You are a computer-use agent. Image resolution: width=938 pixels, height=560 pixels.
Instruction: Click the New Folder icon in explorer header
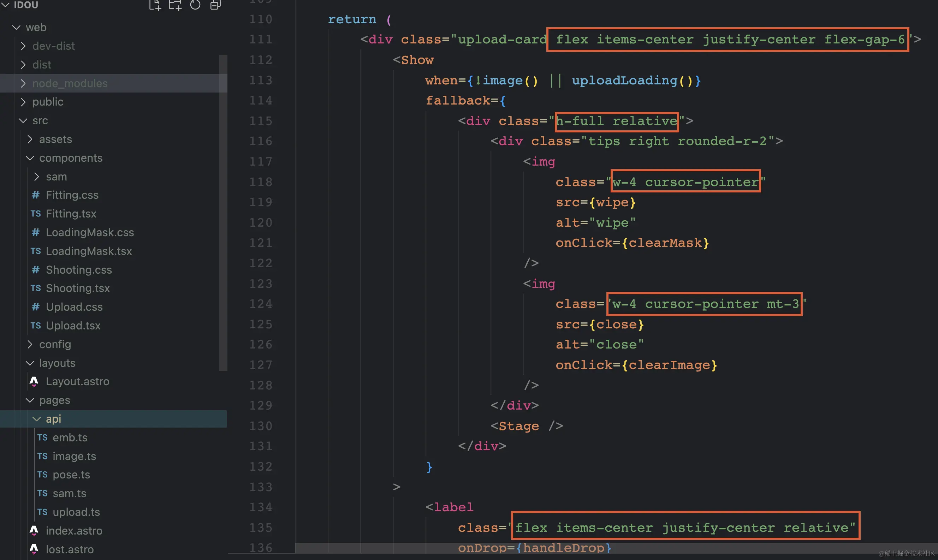point(175,5)
